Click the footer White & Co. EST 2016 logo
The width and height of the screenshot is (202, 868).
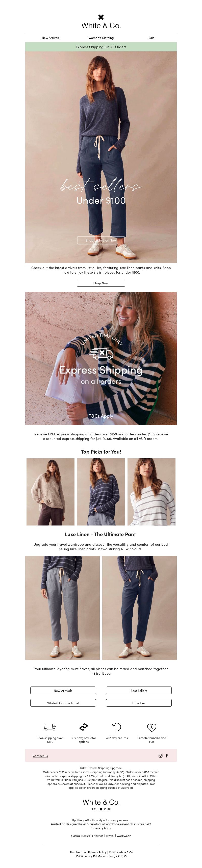101,804
